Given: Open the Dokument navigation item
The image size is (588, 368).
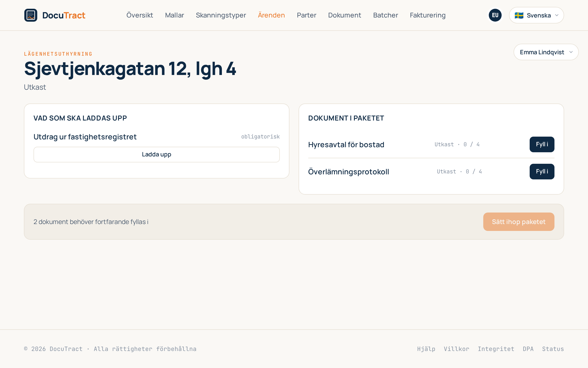Looking at the screenshot, I should [x=345, y=15].
